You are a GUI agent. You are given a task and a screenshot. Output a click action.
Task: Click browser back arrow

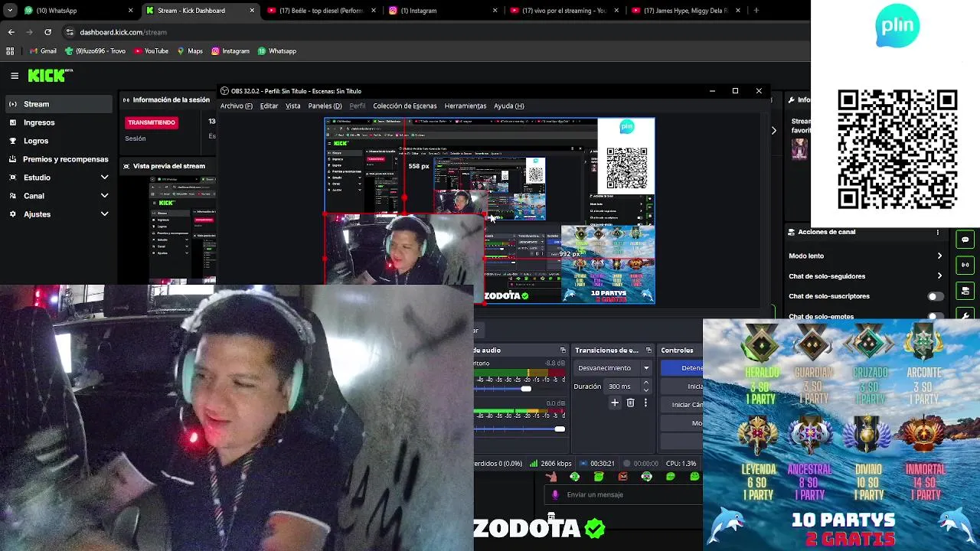[x=11, y=32]
